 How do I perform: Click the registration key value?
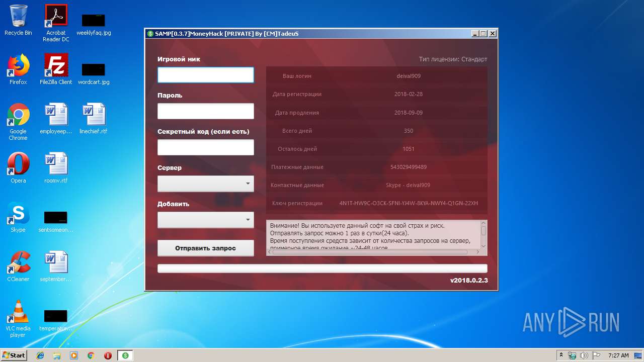coord(409,203)
